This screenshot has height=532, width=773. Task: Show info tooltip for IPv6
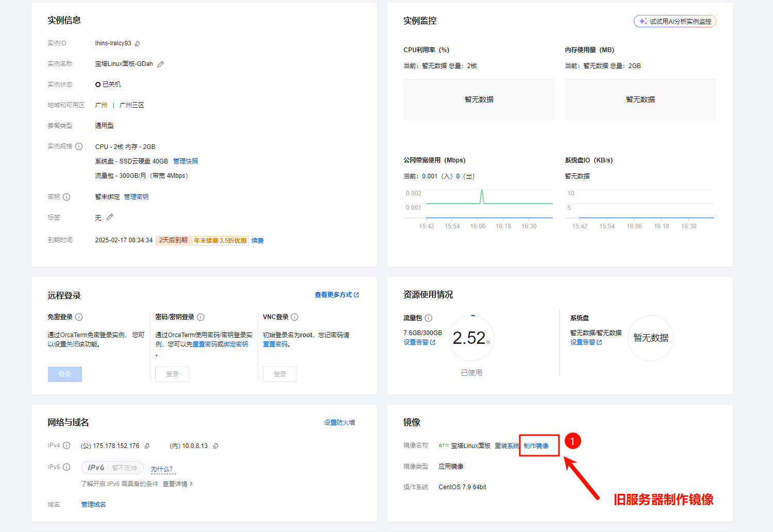pyautogui.click(x=67, y=467)
